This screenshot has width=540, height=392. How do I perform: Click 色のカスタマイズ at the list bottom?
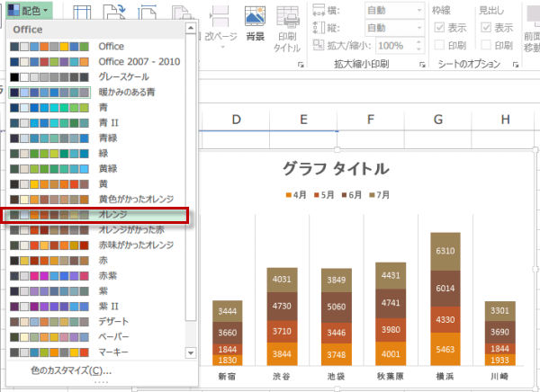(x=71, y=370)
